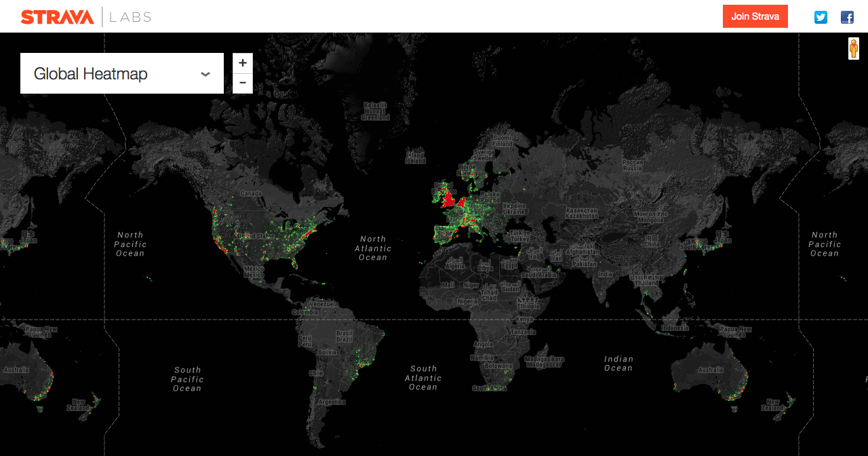Click the South Pacific Ocean label
868x456 pixels.
pos(187,379)
